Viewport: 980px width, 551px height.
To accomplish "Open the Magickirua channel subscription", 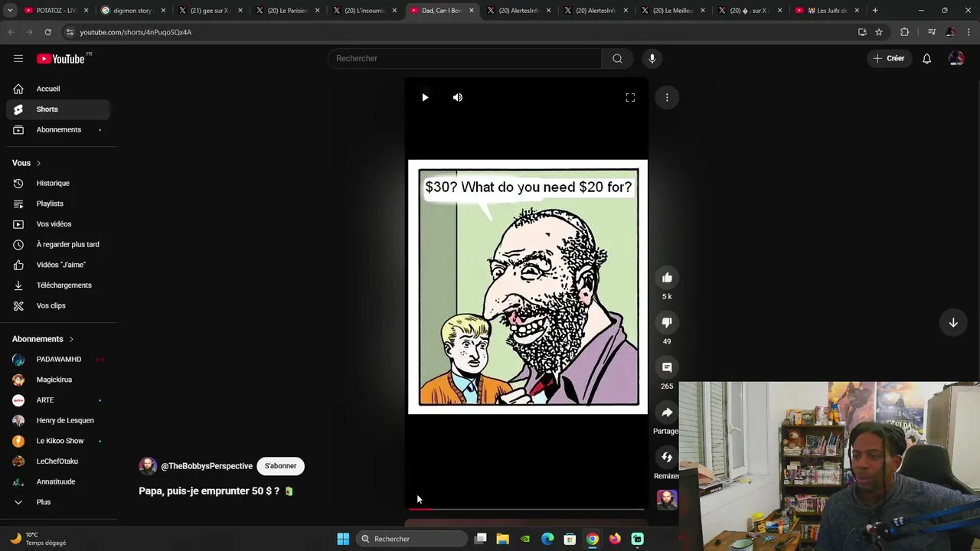I will pos(58,380).
